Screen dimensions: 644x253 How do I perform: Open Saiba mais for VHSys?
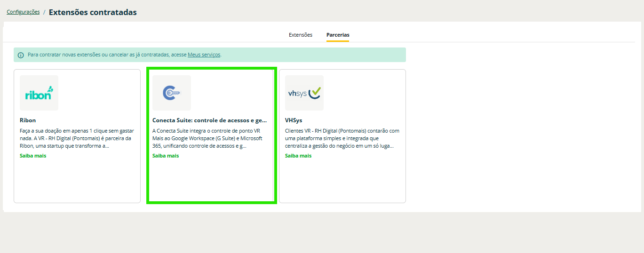tap(298, 156)
